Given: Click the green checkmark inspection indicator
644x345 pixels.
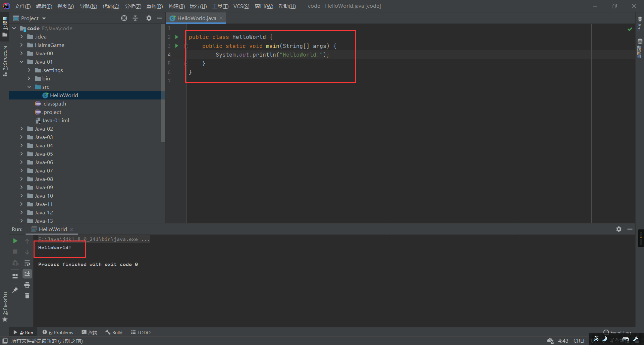Looking at the screenshot, I should 630,29.
